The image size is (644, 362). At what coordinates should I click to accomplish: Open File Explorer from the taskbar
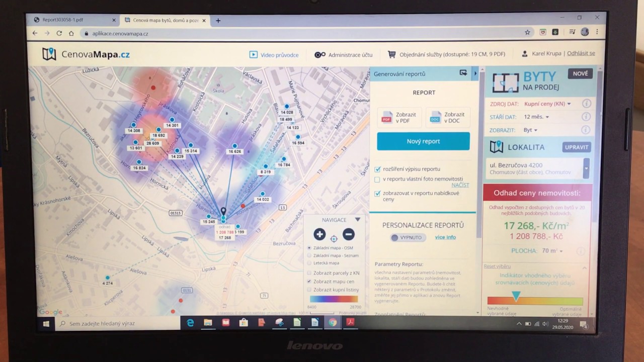(x=208, y=323)
